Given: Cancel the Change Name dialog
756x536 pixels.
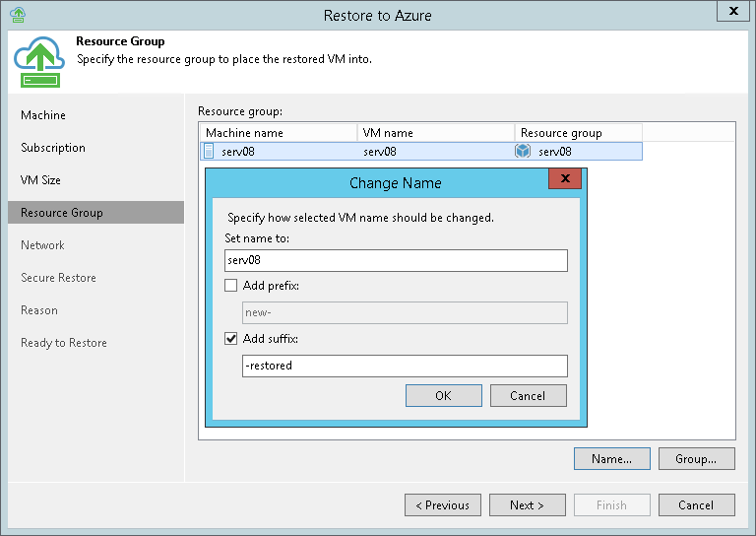Looking at the screenshot, I should click(x=528, y=395).
